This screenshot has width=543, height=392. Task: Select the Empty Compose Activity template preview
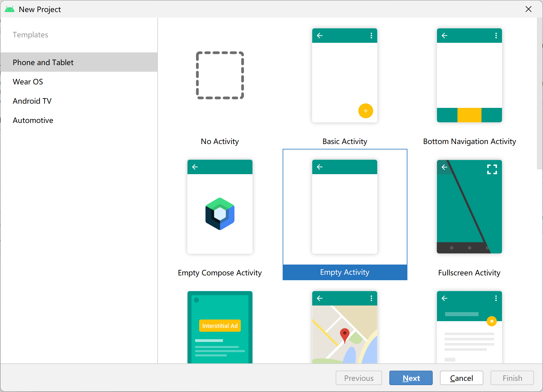click(x=220, y=207)
